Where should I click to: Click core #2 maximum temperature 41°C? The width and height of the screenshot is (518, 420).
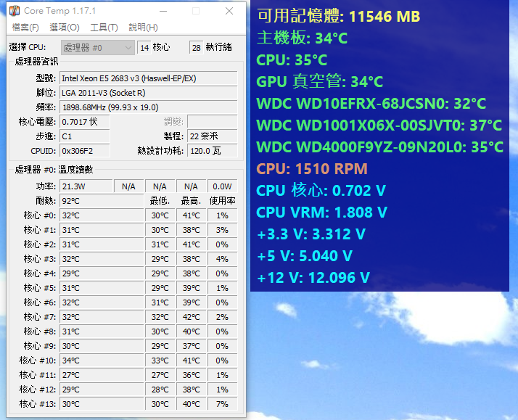point(192,244)
